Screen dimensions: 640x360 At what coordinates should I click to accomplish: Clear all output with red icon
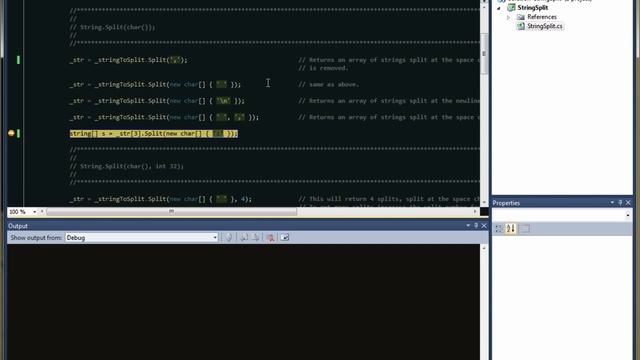pos(270,238)
